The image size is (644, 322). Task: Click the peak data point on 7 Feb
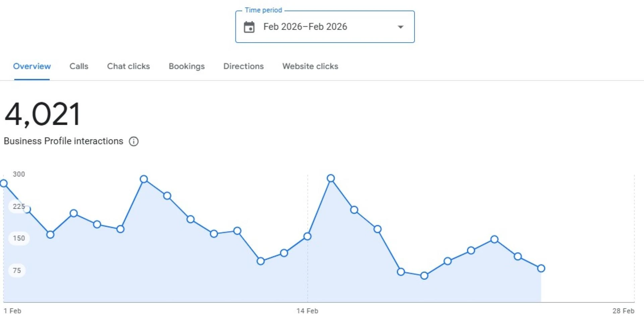click(144, 179)
